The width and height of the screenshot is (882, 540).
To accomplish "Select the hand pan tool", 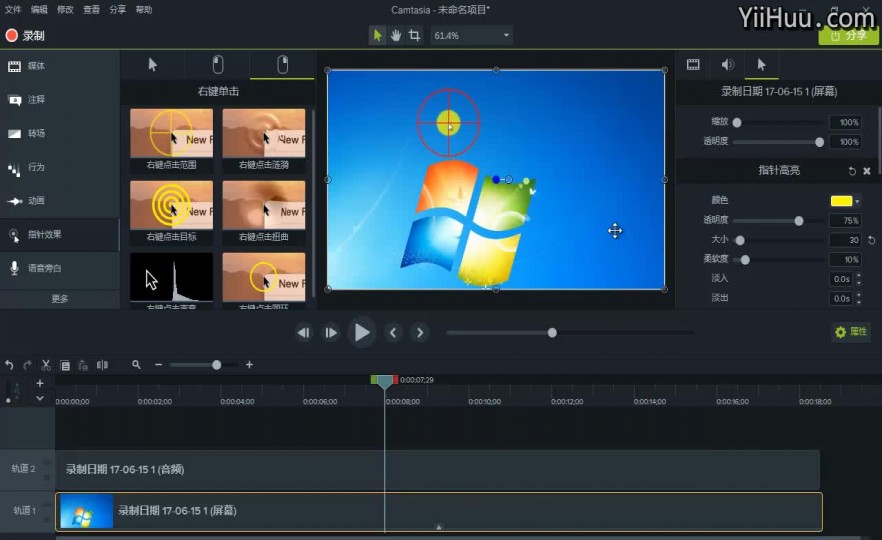I will coord(396,35).
